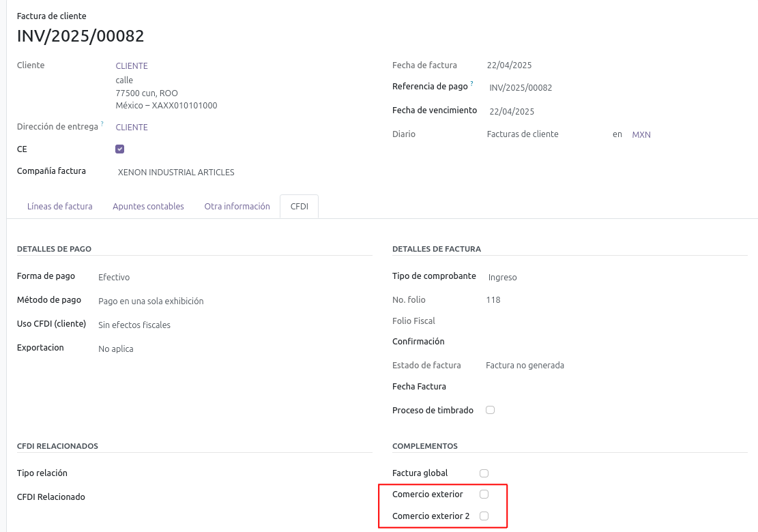Check the Comercio exterior 2 box
Viewport: 758px width, 532px height.
(484, 516)
